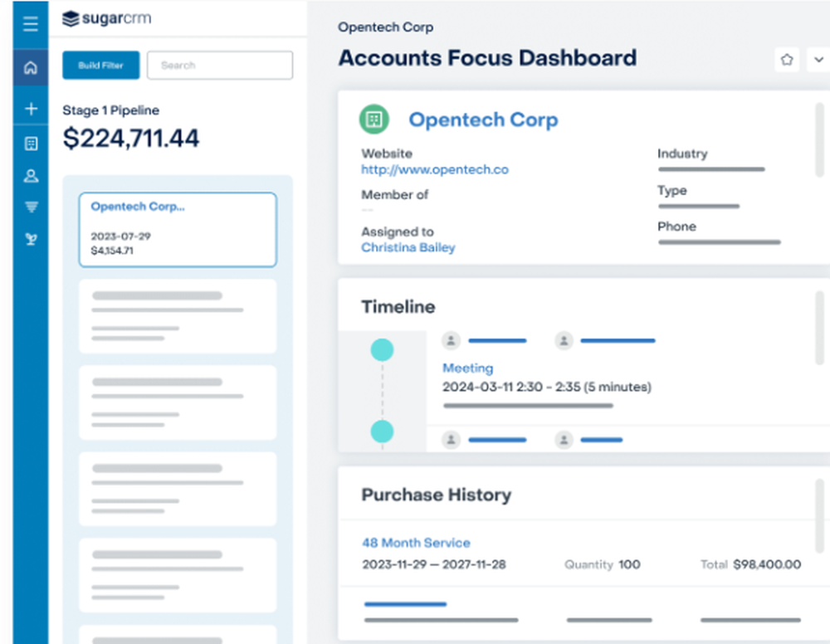The image size is (830, 644).
Task: Click the $4,154.71 amount on card
Action: click(x=112, y=251)
